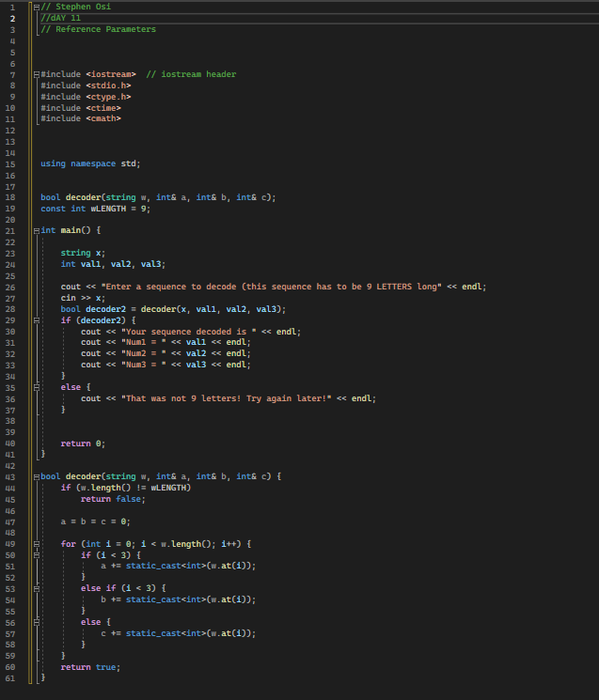Viewport: 599px width, 700px height.
Task: Click the '// Reference Parameters' comment
Action: point(99,29)
